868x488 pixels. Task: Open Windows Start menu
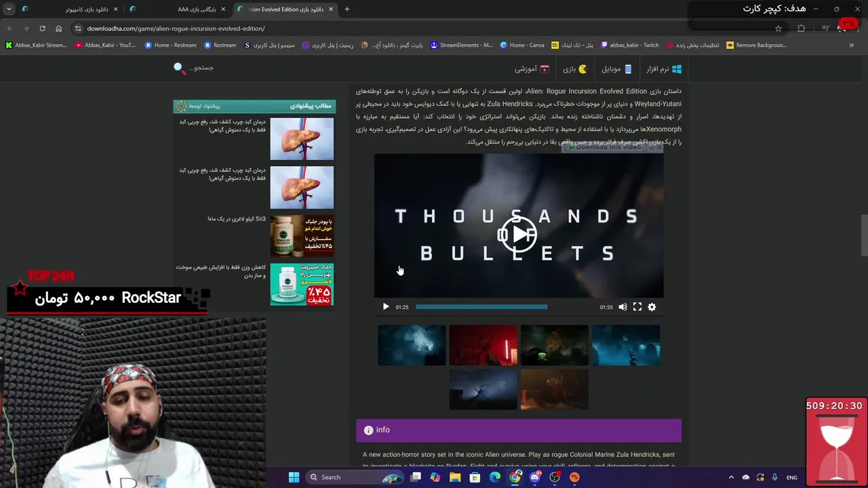pos(294,477)
